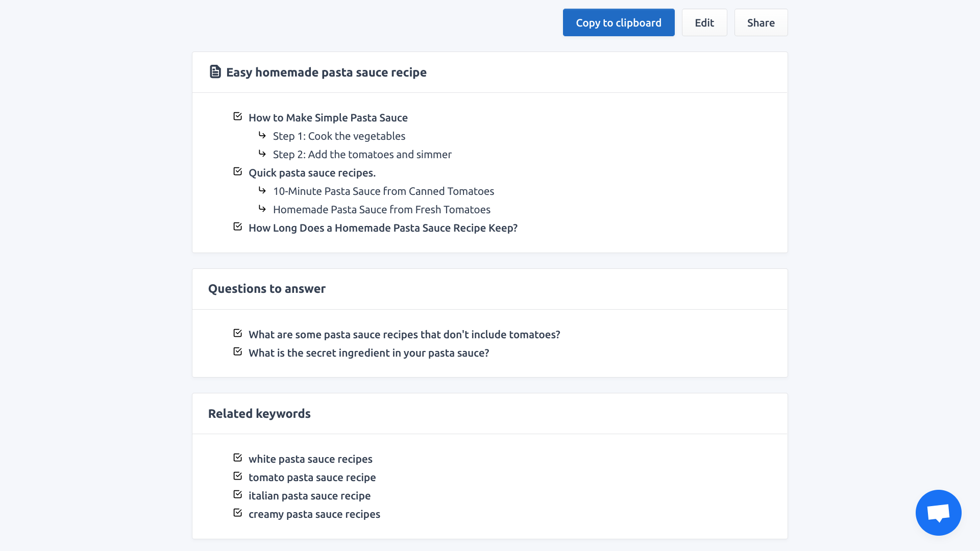Click arrow icon before Step 1: Cook the vegetables
The height and width of the screenshot is (551, 980).
tap(262, 135)
